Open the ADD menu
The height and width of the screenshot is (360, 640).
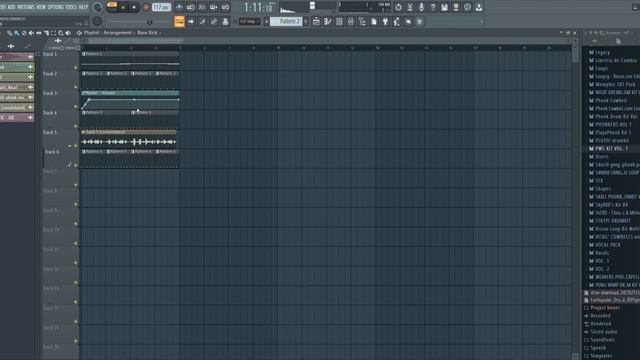(11, 7)
